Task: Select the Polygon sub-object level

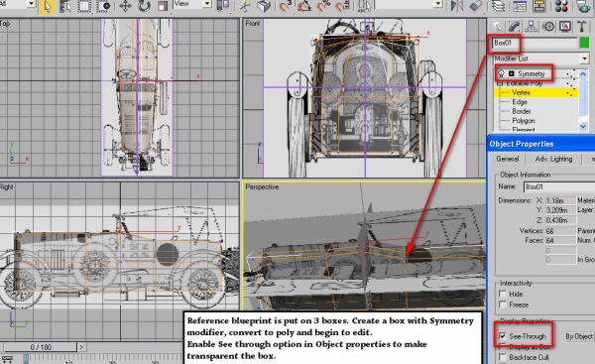Action: point(524,121)
